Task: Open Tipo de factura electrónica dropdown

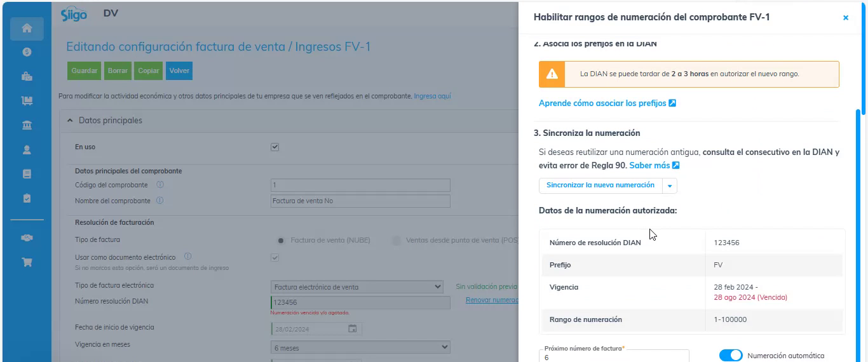Action: pyautogui.click(x=357, y=287)
